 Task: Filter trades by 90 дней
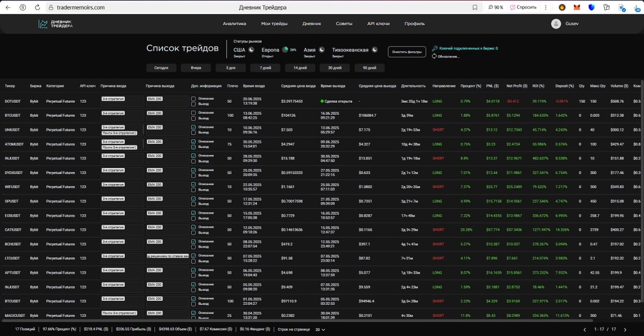tap(370, 68)
